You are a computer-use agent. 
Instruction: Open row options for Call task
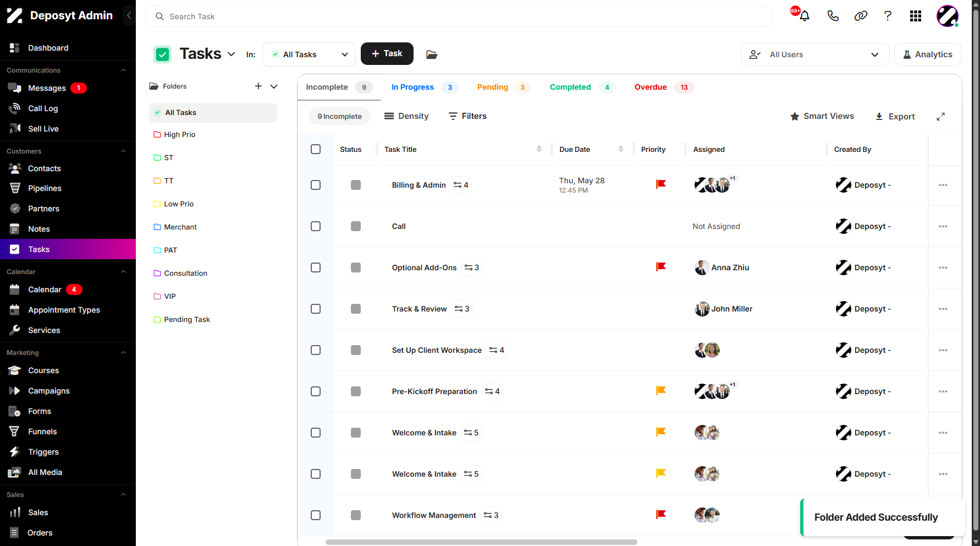[x=943, y=226]
